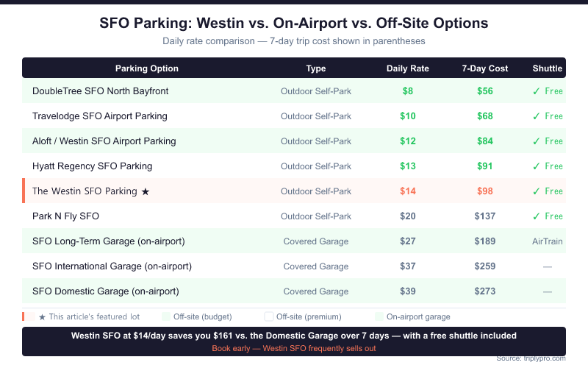Click the Parking Option column header
The height and width of the screenshot is (368, 588).
point(147,68)
